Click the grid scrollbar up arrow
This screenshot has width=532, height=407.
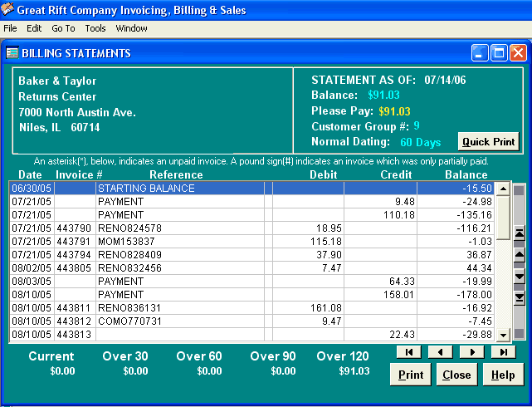tap(503, 189)
